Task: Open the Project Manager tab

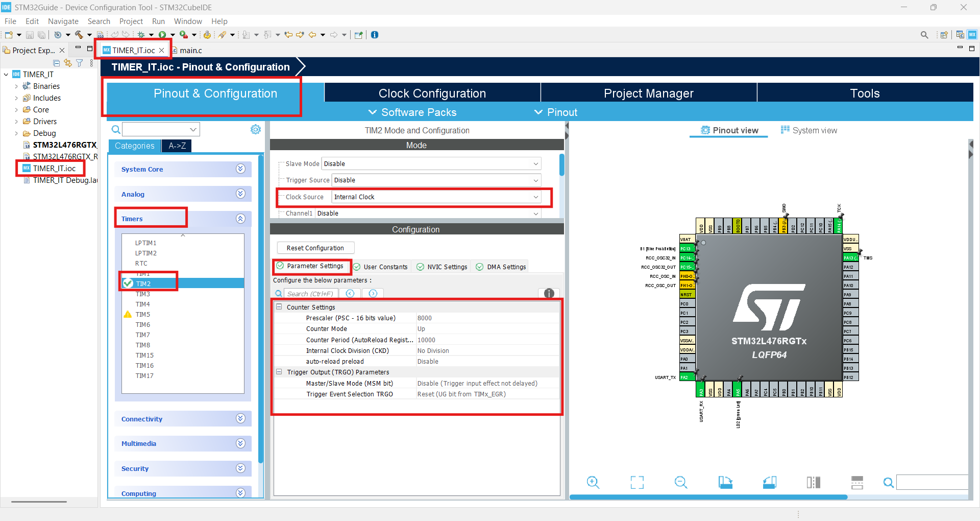Action: point(648,93)
